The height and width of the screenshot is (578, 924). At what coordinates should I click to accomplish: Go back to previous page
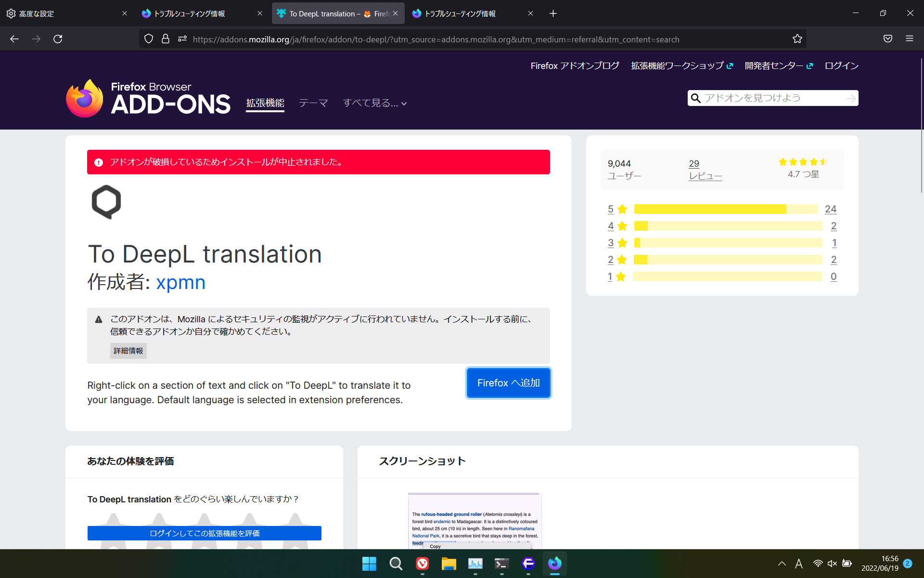pos(14,39)
